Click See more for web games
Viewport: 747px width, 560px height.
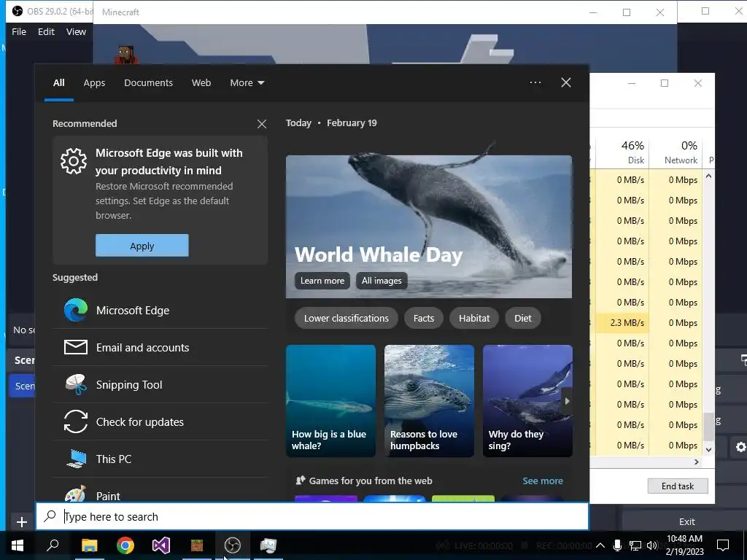click(x=543, y=481)
